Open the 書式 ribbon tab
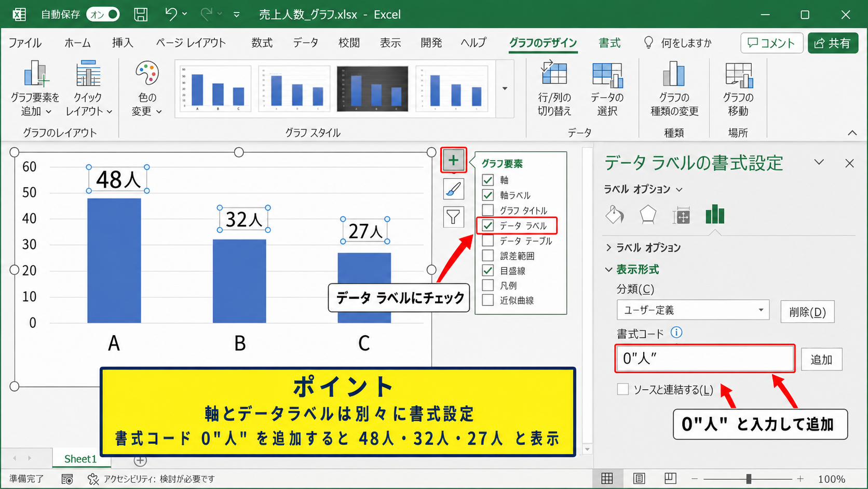Screen dimensions: 868x489 coord(609,43)
